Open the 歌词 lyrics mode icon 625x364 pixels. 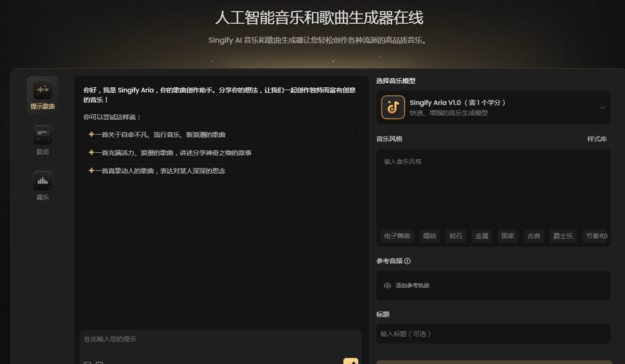point(43,135)
